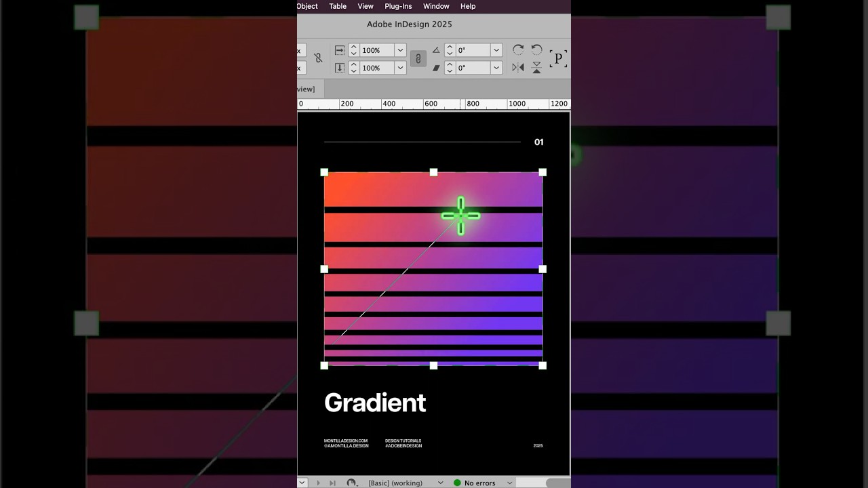The height and width of the screenshot is (488, 868).
Task: Open the shear angle dropdown
Action: 496,68
